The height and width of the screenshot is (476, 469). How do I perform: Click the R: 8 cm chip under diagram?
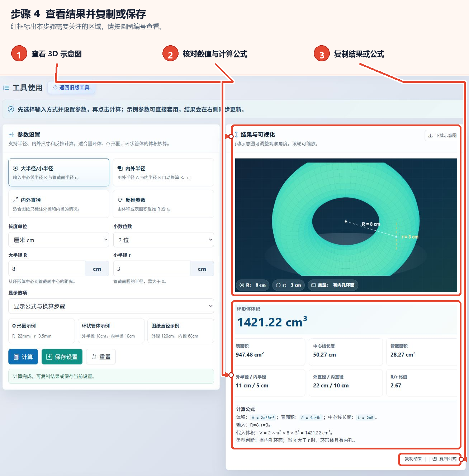(252, 285)
